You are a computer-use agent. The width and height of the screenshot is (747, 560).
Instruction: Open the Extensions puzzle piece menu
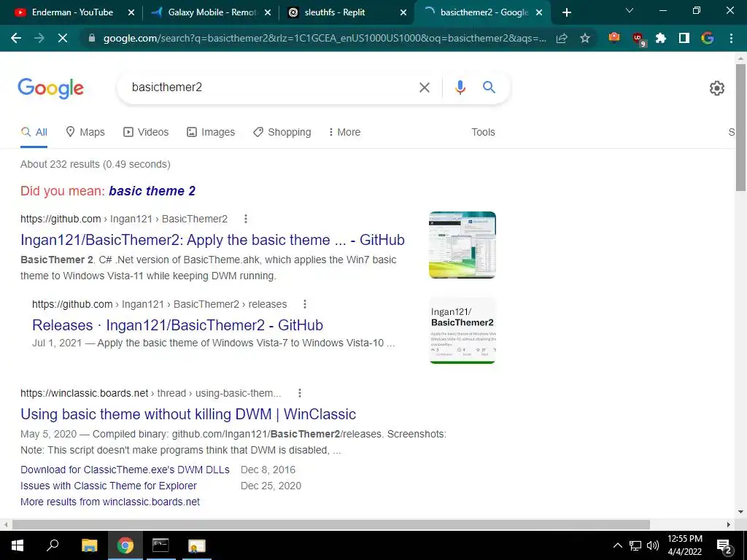(x=661, y=38)
